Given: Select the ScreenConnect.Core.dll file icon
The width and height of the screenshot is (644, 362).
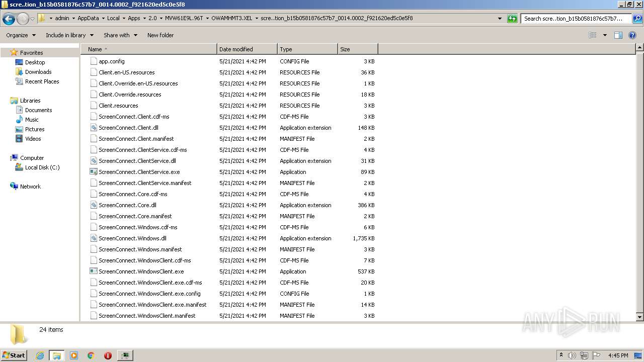Looking at the screenshot, I should [x=93, y=205].
